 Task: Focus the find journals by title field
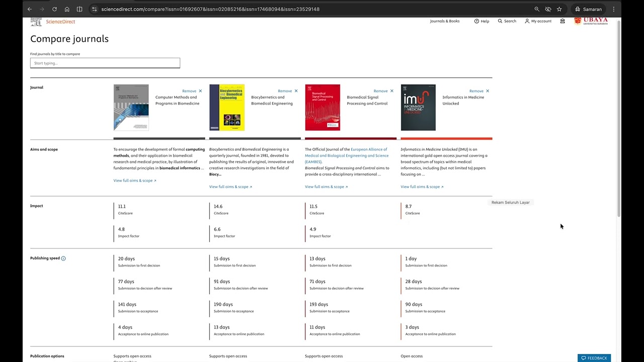(x=105, y=63)
